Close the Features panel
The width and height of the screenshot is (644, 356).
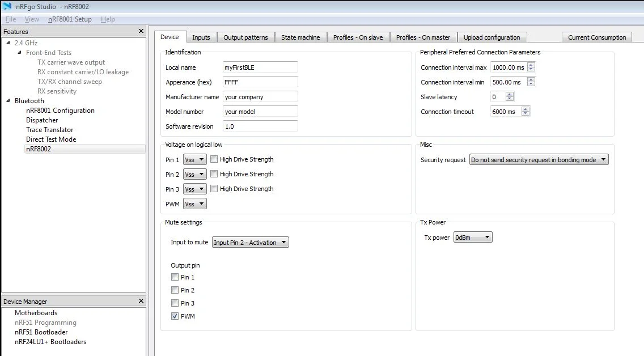[x=141, y=31]
